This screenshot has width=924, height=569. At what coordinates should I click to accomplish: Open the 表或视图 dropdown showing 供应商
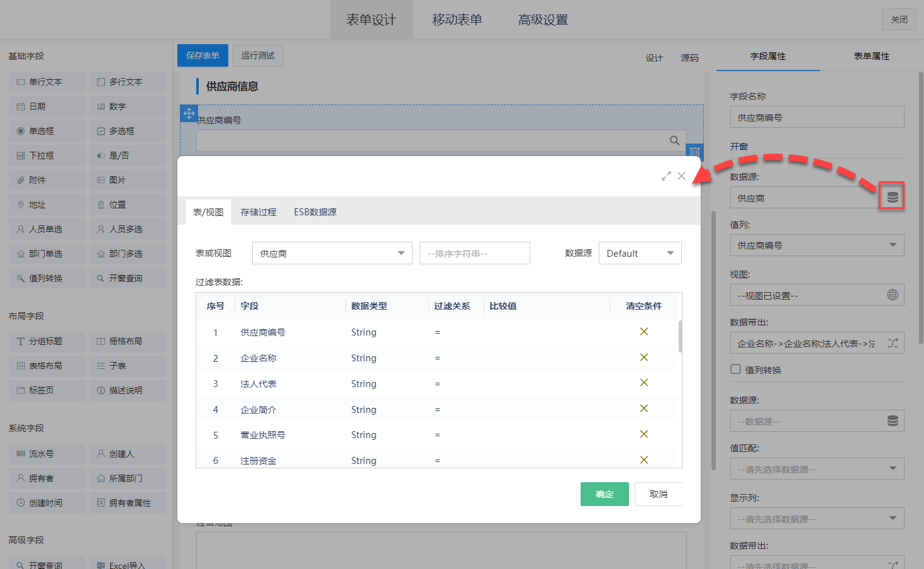(x=332, y=253)
